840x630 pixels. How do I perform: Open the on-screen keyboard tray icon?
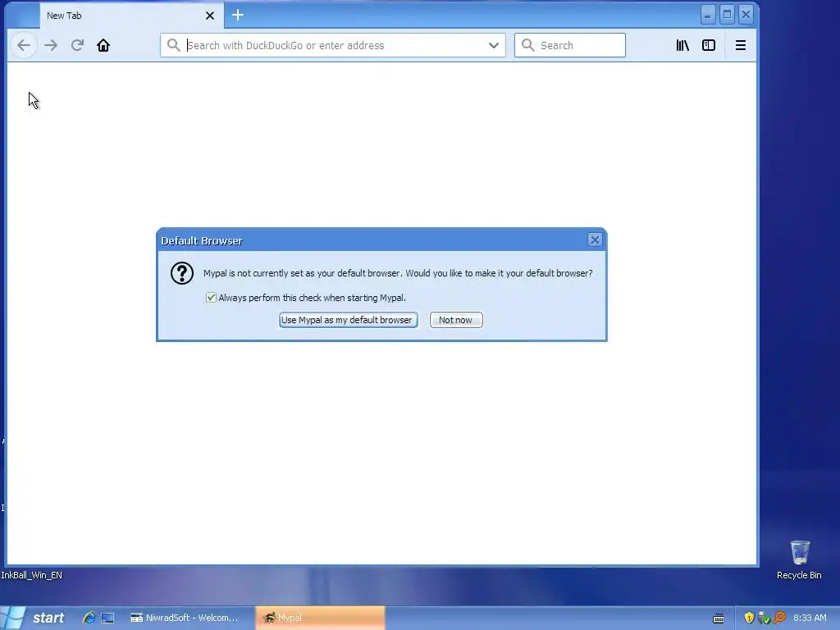tap(719, 619)
